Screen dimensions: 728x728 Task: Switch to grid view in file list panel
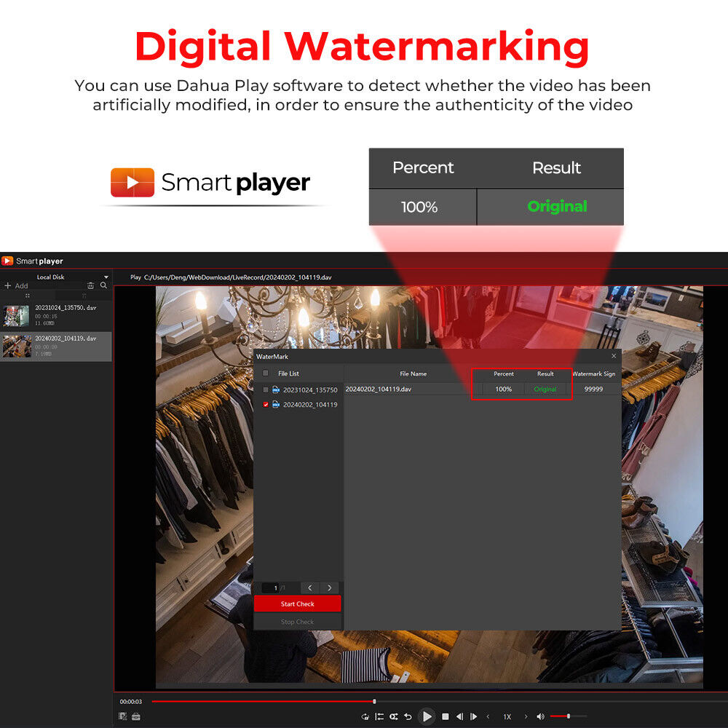pyautogui.click(x=28, y=296)
